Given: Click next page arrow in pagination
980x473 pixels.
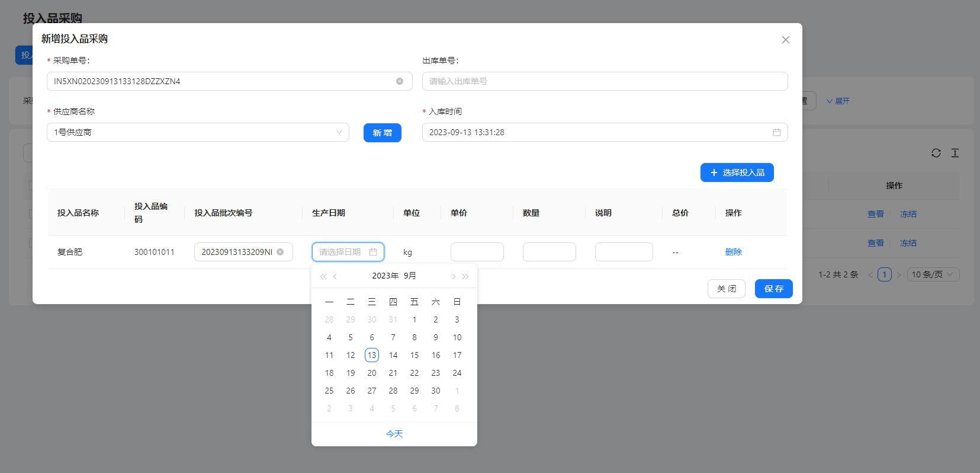Looking at the screenshot, I should coord(899,274).
